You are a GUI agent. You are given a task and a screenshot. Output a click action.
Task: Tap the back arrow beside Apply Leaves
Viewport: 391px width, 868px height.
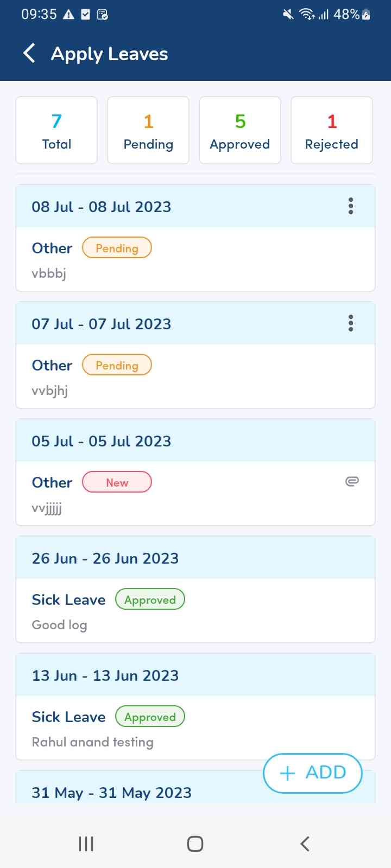pos(30,53)
